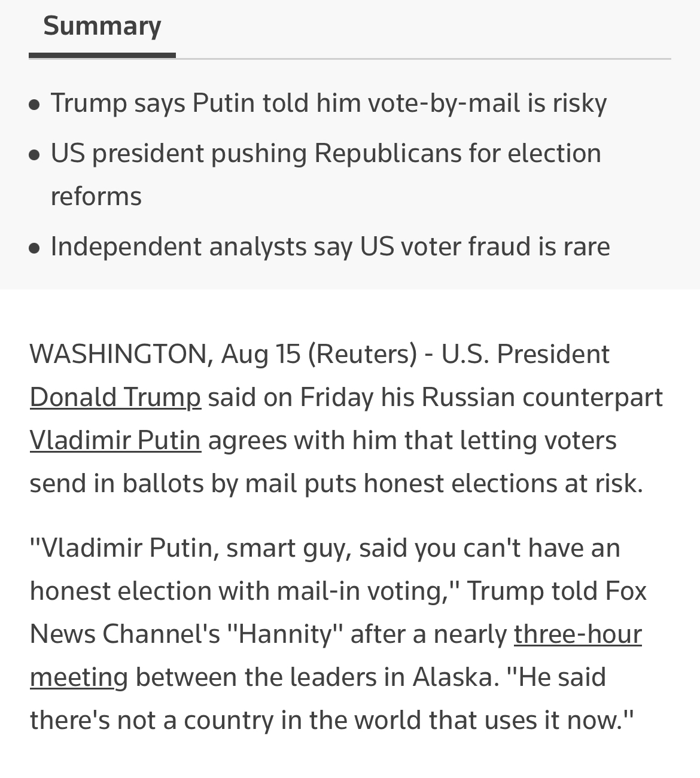The height and width of the screenshot is (778, 700).
Task: Tap the 'Republicans for election reforms' summary point
Action: coord(326,174)
